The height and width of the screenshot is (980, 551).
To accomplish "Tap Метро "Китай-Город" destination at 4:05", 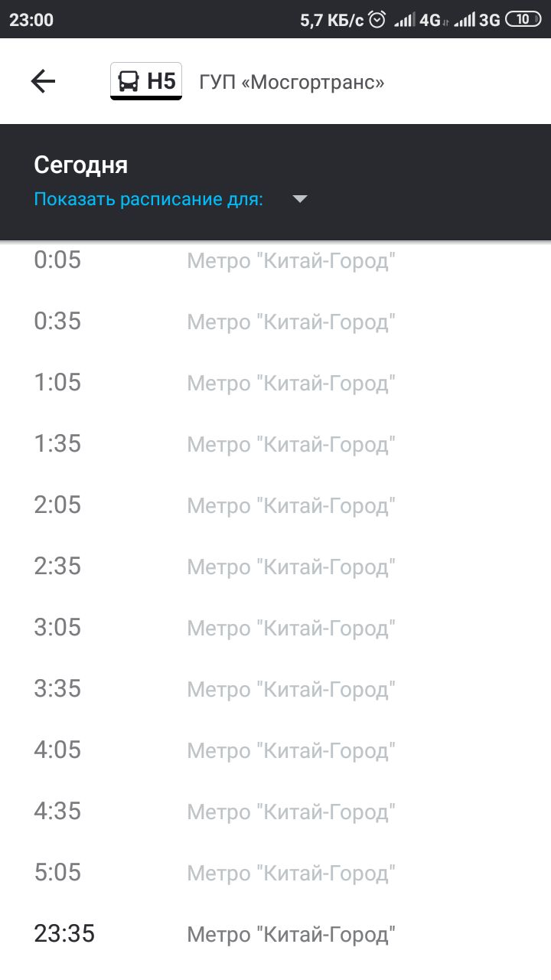I will point(292,751).
